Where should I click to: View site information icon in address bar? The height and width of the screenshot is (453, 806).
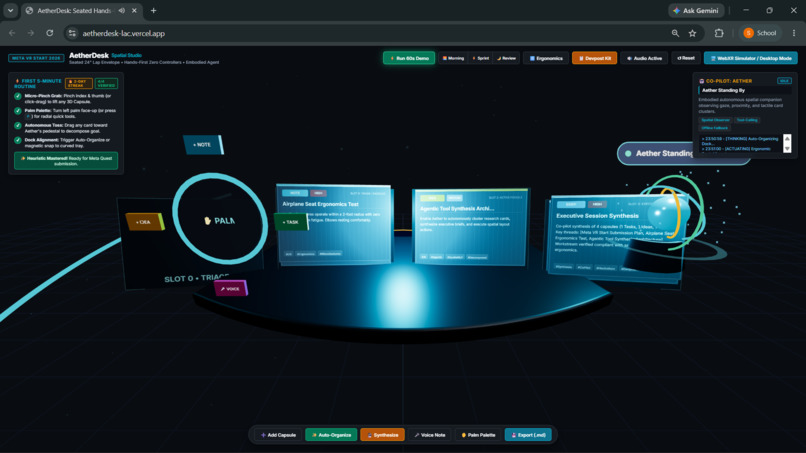pos(72,33)
